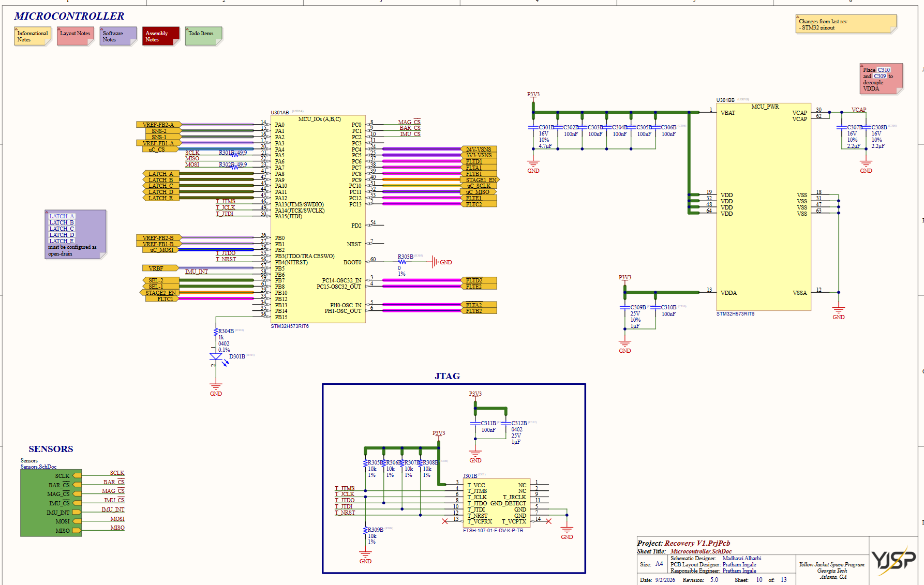Select the C309B 1uF capacitor symbol
The image size is (924, 585).
(625, 307)
